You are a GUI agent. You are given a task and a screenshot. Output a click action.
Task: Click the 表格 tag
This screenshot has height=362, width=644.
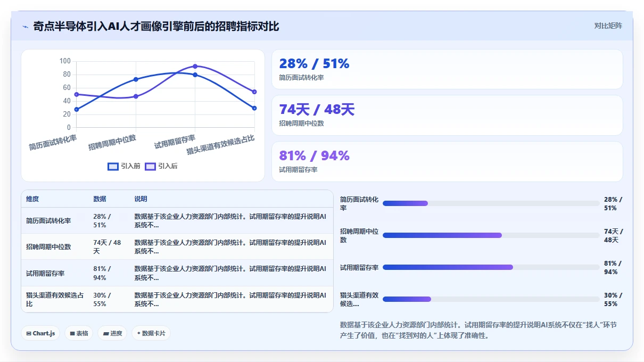pos(79,333)
